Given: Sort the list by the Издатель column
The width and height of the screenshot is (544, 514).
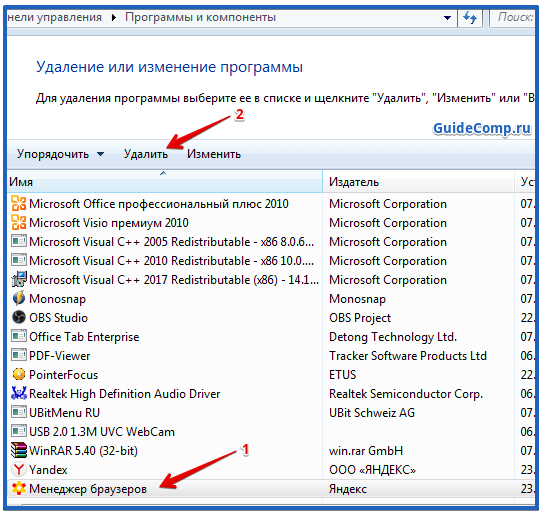Looking at the screenshot, I should point(418,182).
